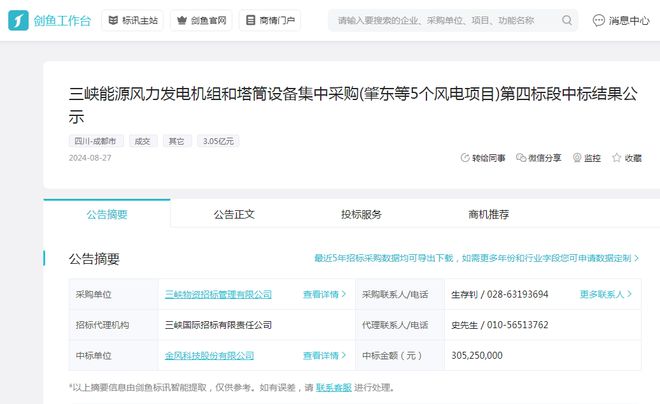
Task: Click the 联系客服 link
Action: tap(334, 388)
